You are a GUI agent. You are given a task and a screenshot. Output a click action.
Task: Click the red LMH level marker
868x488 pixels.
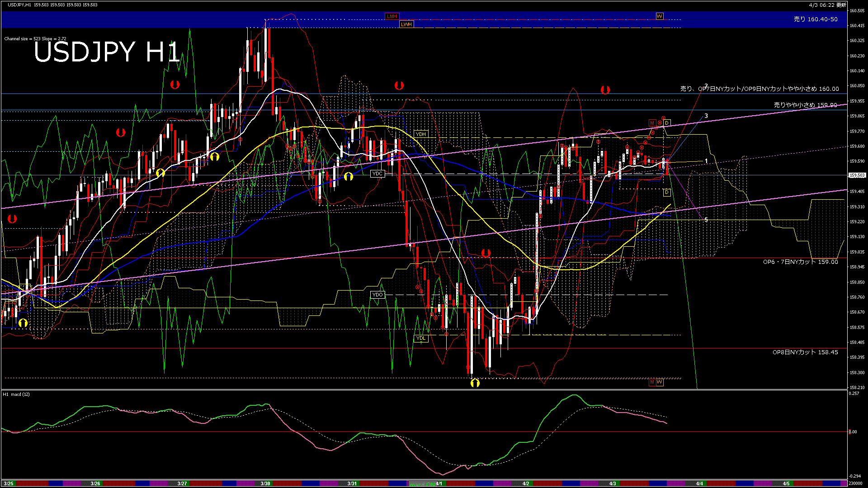392,16
